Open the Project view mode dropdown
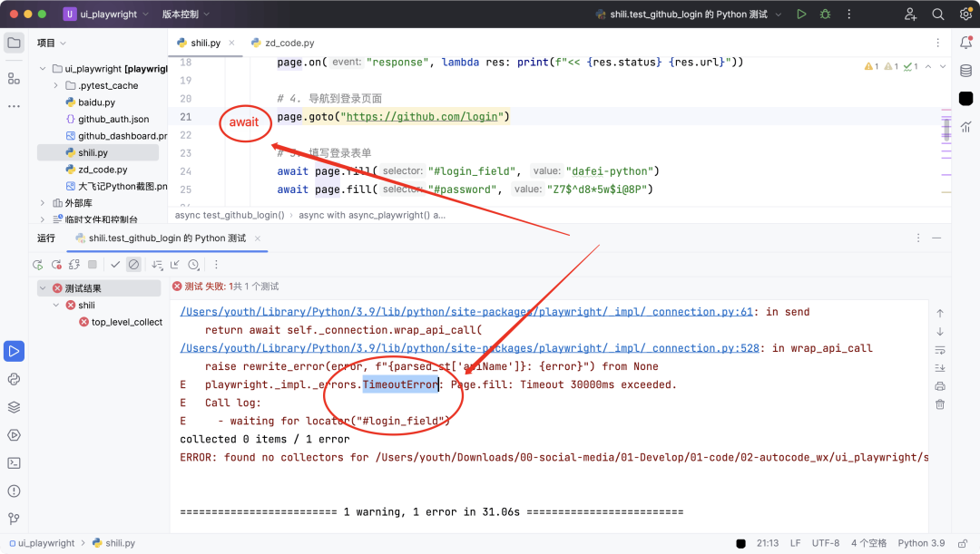Screen dimensions: 980x554 click(51, 43)
